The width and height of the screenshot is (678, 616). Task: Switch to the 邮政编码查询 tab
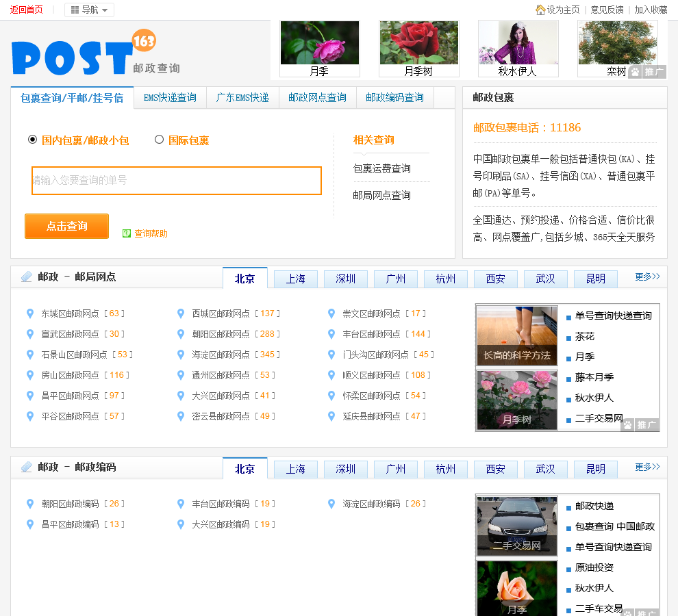(394, 98)
